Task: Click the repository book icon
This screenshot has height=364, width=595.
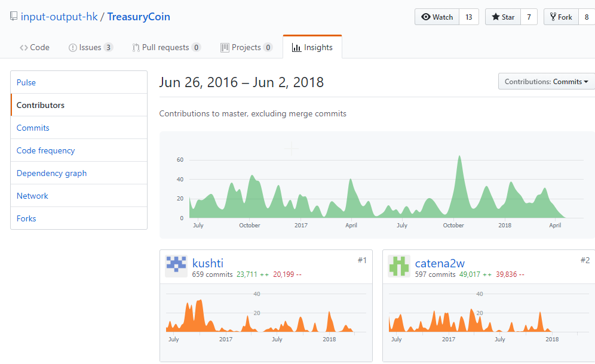Action: [14, 16]
